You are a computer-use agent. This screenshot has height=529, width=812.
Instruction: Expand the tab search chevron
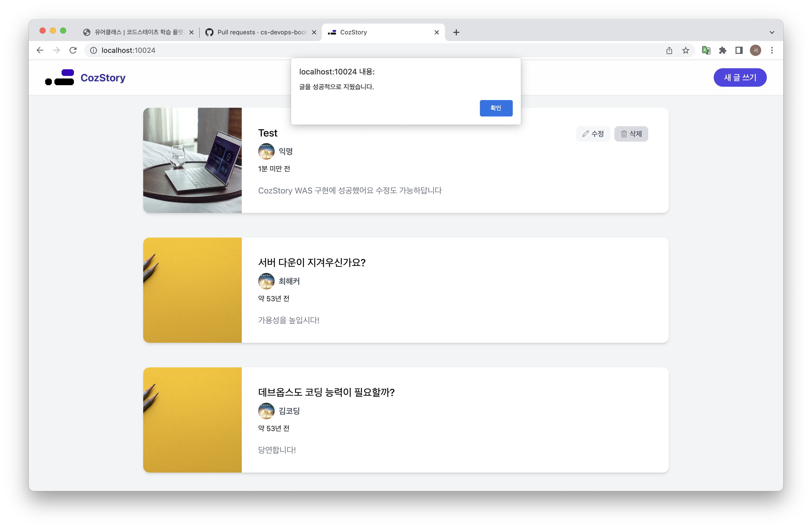(772, 32)
